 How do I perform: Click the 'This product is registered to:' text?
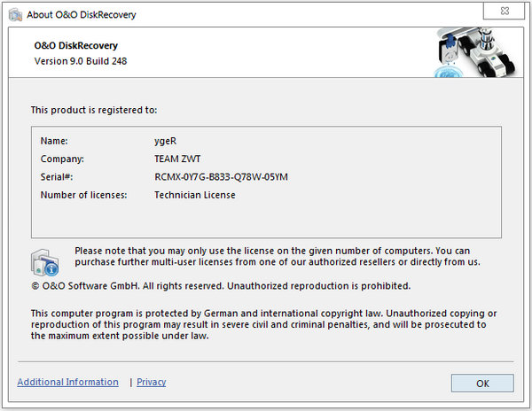94,110
